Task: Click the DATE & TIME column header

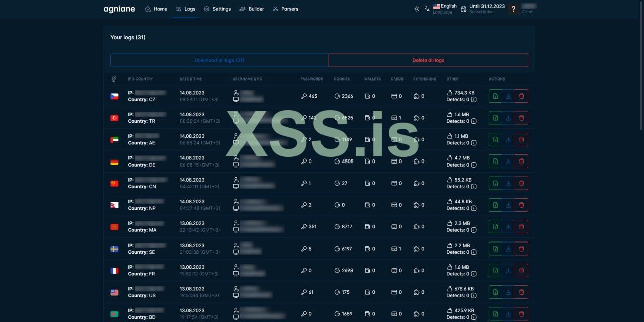Action: click(191, 79)
